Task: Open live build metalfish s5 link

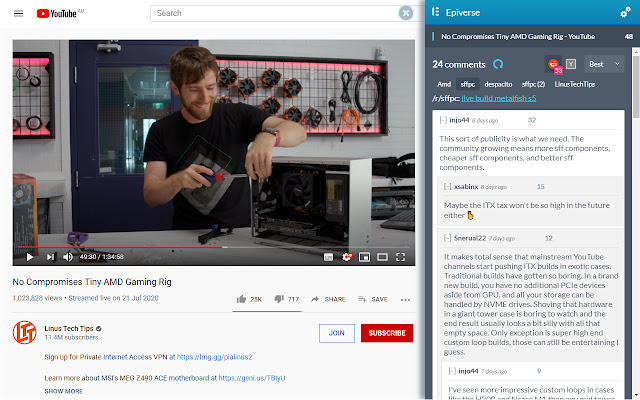Action: click(499, 98)
